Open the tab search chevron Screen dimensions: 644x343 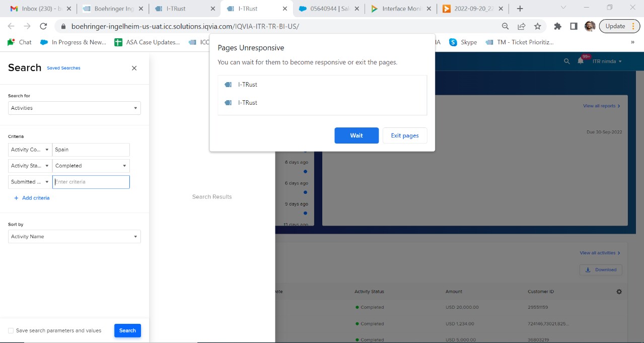click(x=563, y=8)
